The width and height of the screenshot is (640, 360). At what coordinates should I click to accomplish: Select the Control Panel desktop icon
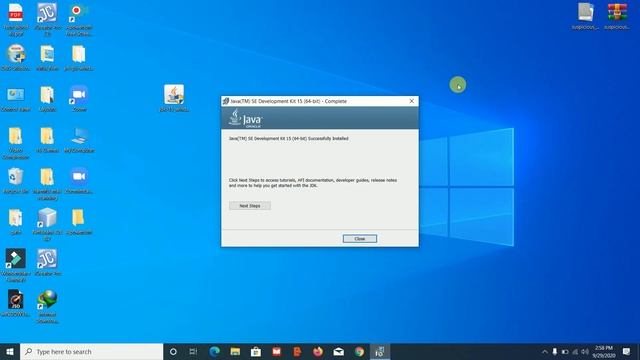(x=16, y=98)
